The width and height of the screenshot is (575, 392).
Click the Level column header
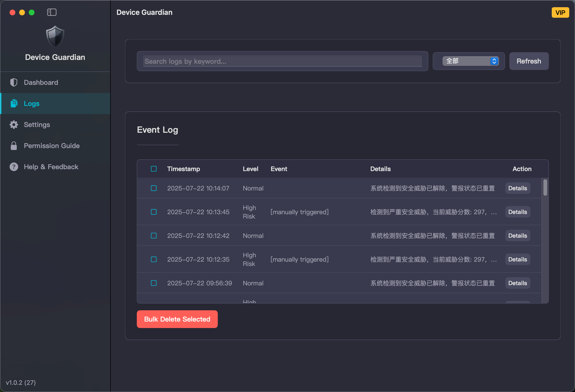[x=250, y=169]
